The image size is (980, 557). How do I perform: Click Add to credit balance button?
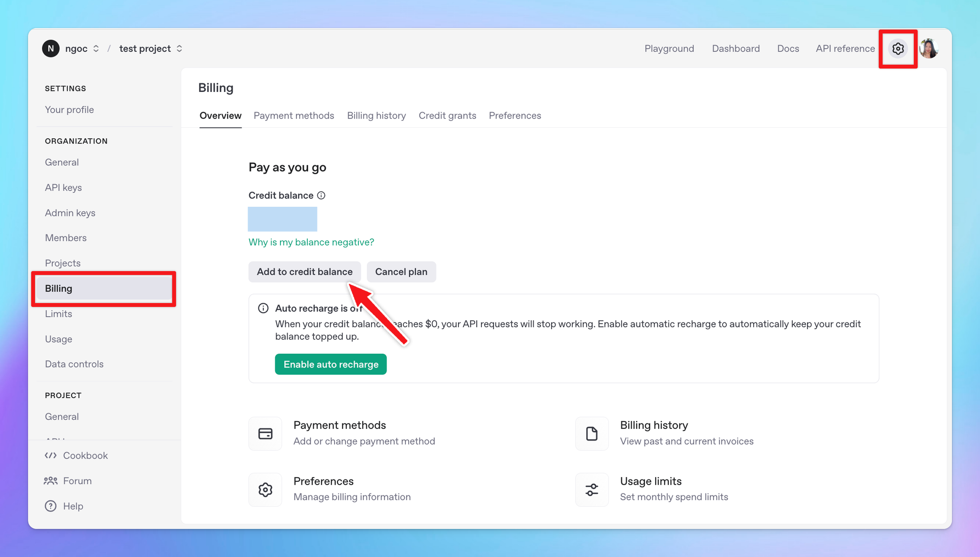pyautogui.click(x=304, y=272)
